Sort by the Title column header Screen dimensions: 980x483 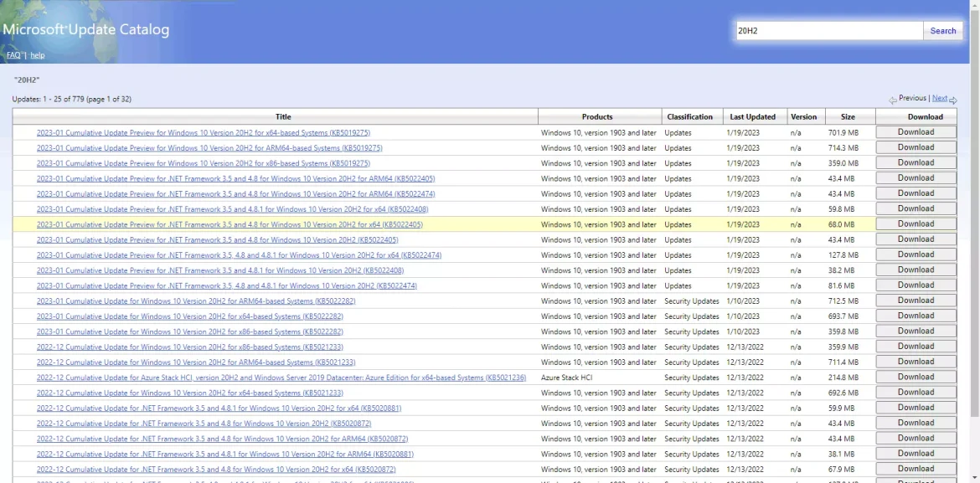(283, 117)
